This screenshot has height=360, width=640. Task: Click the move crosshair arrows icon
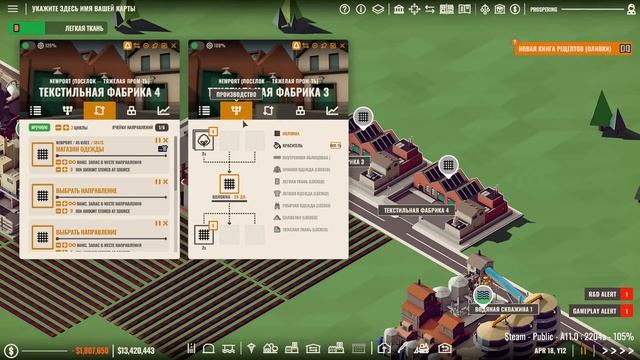coord(414,9)
